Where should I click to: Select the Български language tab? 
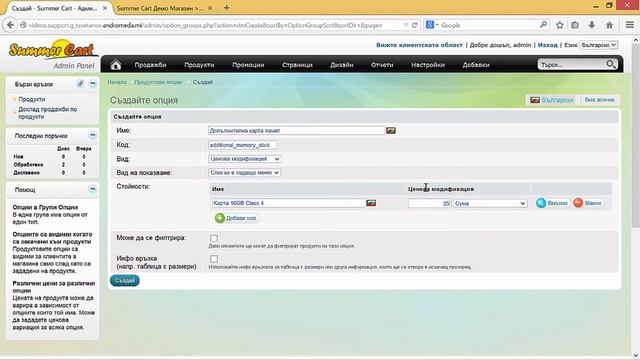552,100
